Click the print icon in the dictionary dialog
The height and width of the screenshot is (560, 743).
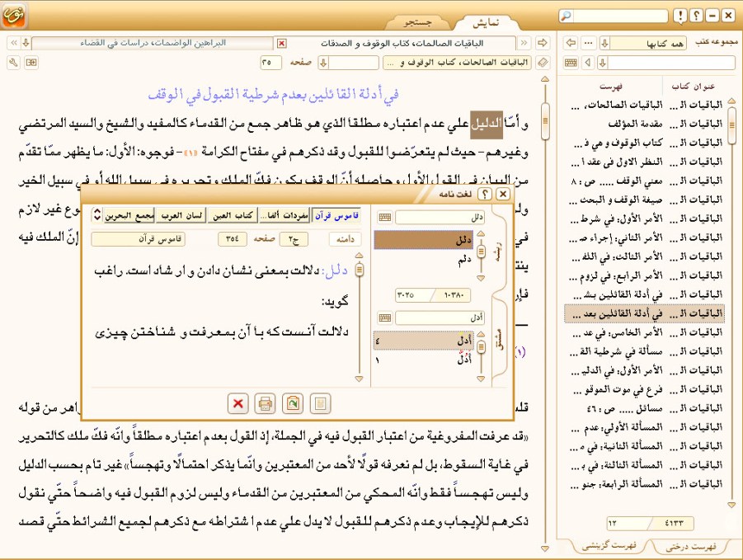click(265, 403)
